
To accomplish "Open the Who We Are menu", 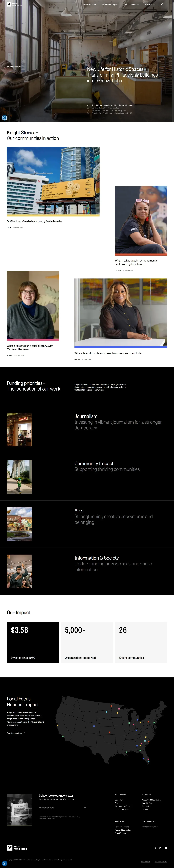I will click(x=150, y=4).
